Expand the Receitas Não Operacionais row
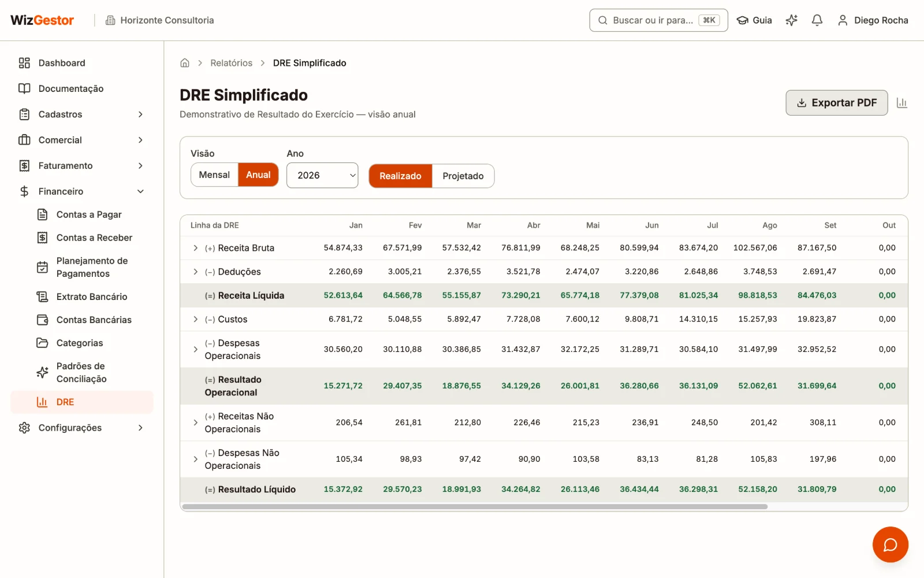The height and width of the screenshot is (578, 924). click(x=195, y=423)
